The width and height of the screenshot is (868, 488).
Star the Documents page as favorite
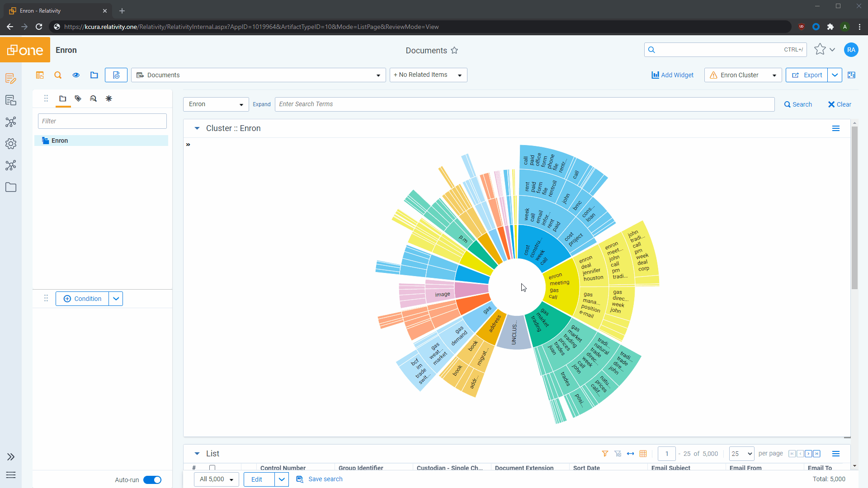coord(455,50)
